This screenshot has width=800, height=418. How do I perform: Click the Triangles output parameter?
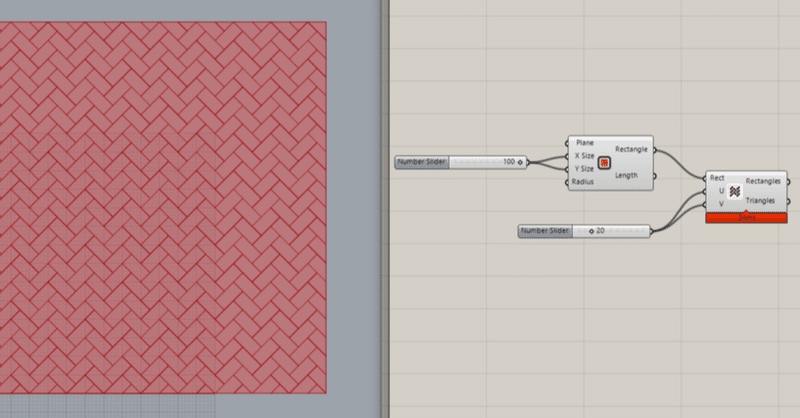(x=760, y=201)
